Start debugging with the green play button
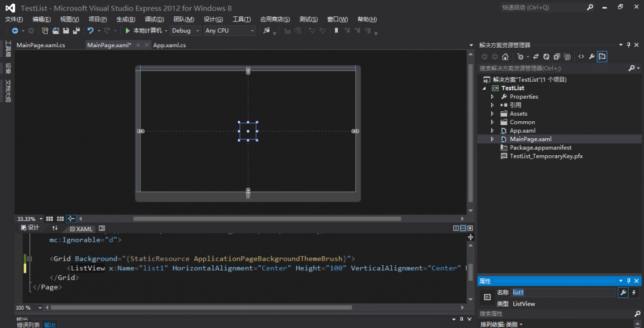This screenshot has height=328, width=644. pos(128,31)
